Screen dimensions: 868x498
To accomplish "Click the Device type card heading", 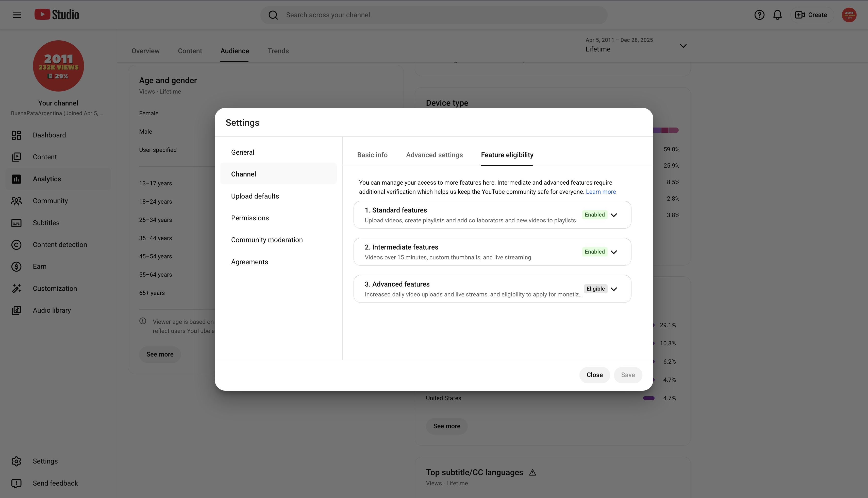I will pos(447,103).
